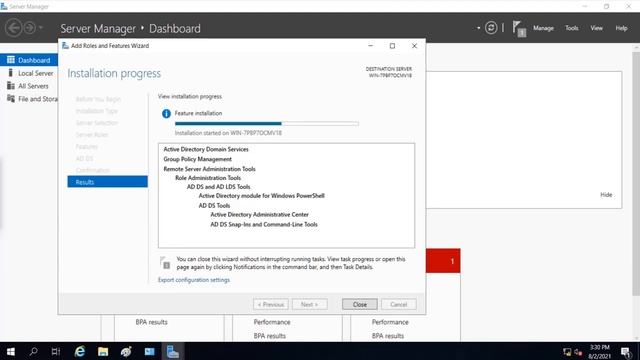Click Role Administration Tools entry
This screenshot has width=640, height=360.
point(208,178)
